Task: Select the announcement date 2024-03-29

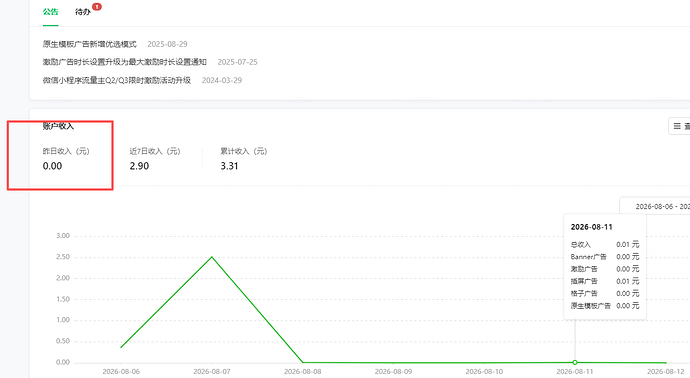Action: (x=222, y=80)
